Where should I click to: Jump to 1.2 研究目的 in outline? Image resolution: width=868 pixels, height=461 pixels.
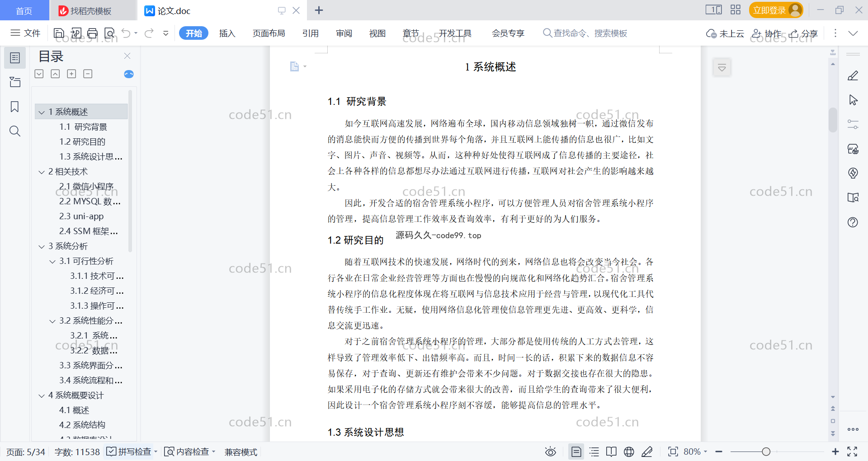82,142
